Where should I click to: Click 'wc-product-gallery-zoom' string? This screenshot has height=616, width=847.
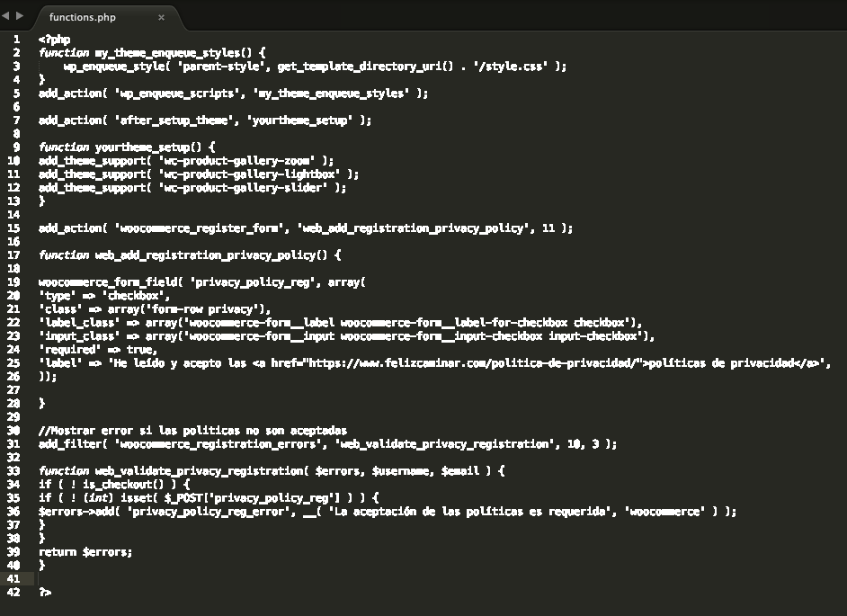237,161
